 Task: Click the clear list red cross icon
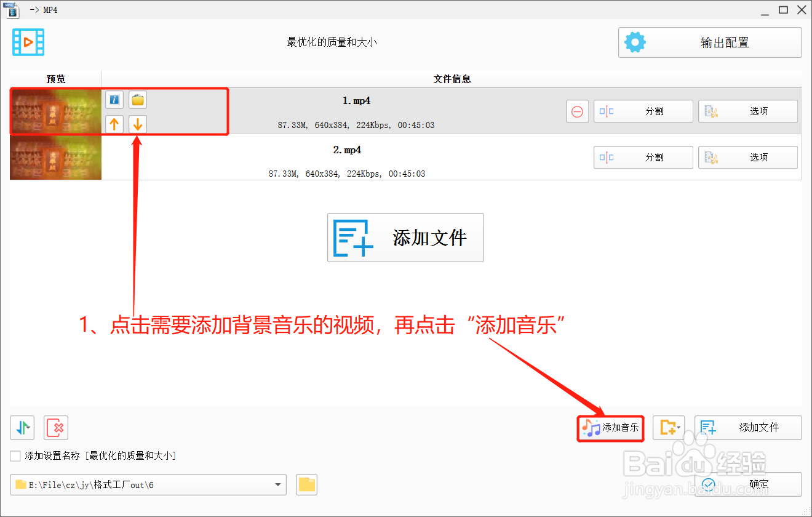pos(55,428)
